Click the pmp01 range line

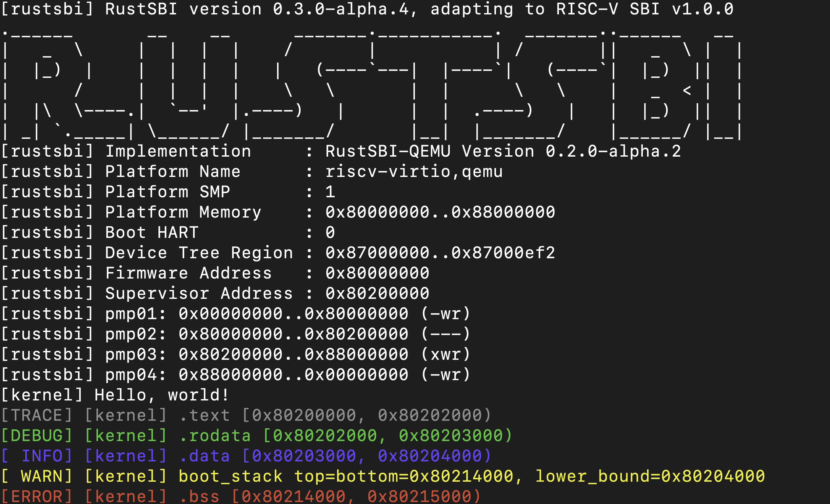click(x=236, y=314)
